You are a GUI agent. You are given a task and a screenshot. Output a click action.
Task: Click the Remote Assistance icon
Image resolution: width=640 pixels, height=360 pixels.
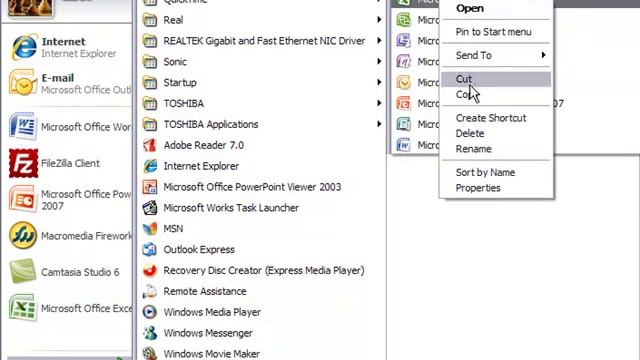tap(150, 291)
